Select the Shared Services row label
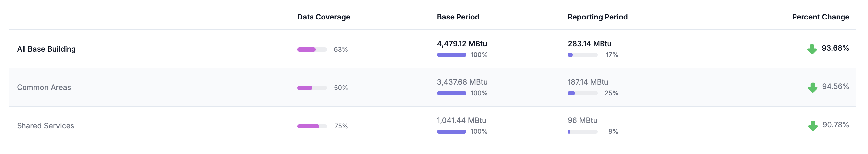Screen dimensions: 868x154 pos(45,126)
